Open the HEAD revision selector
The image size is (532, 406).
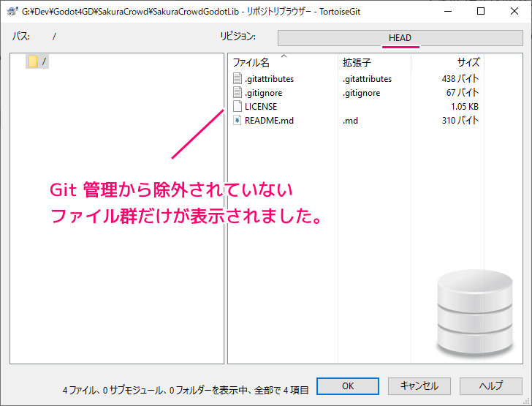point(400,38)
